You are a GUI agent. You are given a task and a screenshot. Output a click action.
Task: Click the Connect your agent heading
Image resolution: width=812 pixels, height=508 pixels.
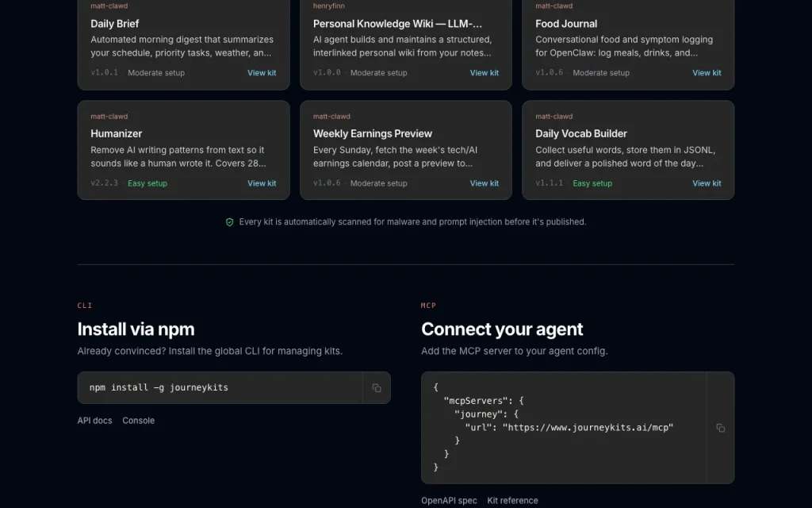pos(502,329)
